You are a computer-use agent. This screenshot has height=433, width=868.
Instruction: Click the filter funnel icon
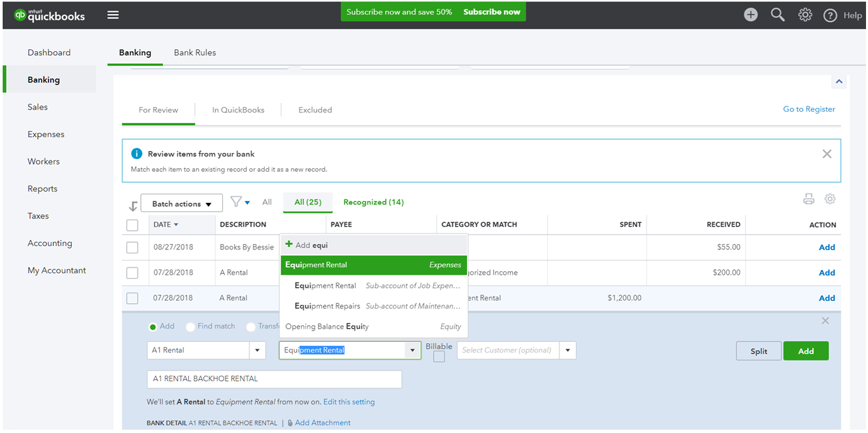pyautogui.click(x=236, y=202)
